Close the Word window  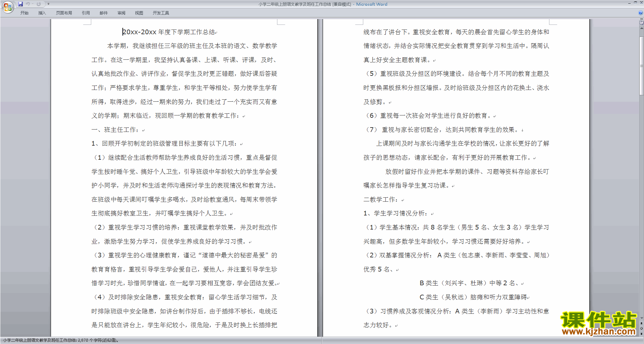tap(641, 3)
